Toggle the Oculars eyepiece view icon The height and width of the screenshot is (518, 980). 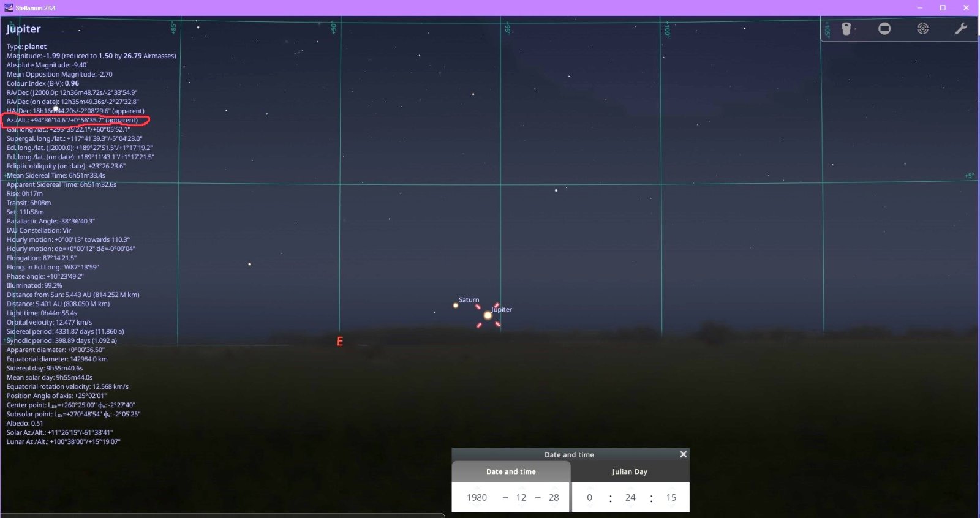pyautogui.click(x=846, y=29)
